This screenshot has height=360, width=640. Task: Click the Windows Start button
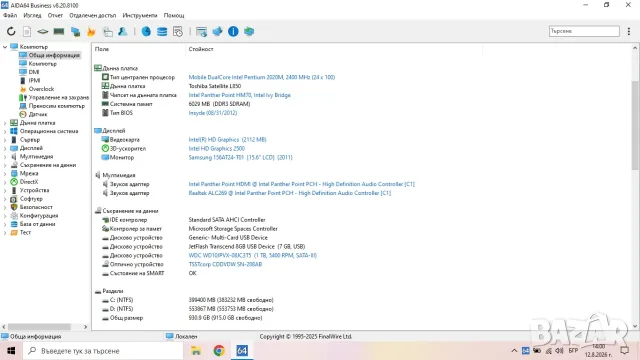11,351
